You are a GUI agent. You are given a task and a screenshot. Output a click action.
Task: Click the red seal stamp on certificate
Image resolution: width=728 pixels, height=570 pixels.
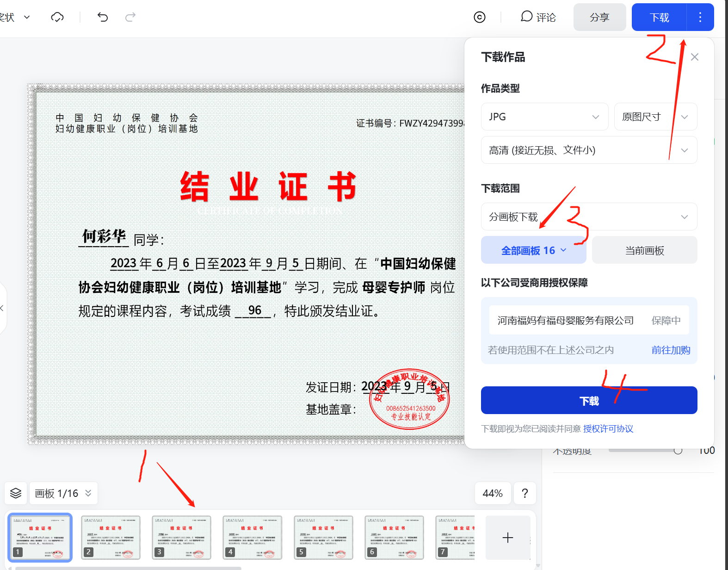(410, 399)
